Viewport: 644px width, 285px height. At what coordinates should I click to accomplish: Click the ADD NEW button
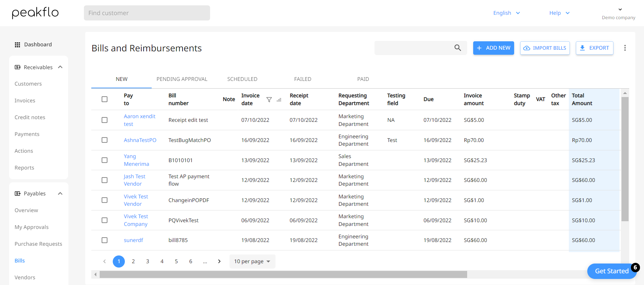pos(494,48)
